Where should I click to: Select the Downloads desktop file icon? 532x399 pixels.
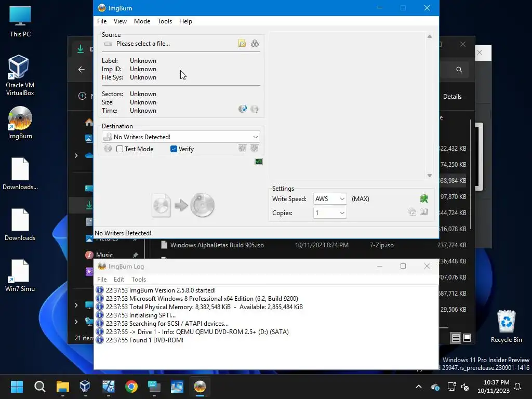pyautogui.click(x=20, y=224)
